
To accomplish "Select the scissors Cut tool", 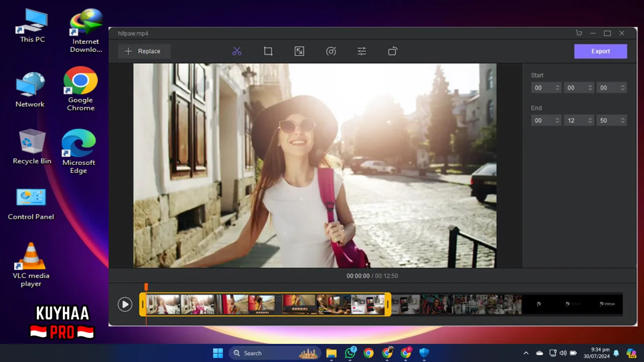I will pos(237,51).
